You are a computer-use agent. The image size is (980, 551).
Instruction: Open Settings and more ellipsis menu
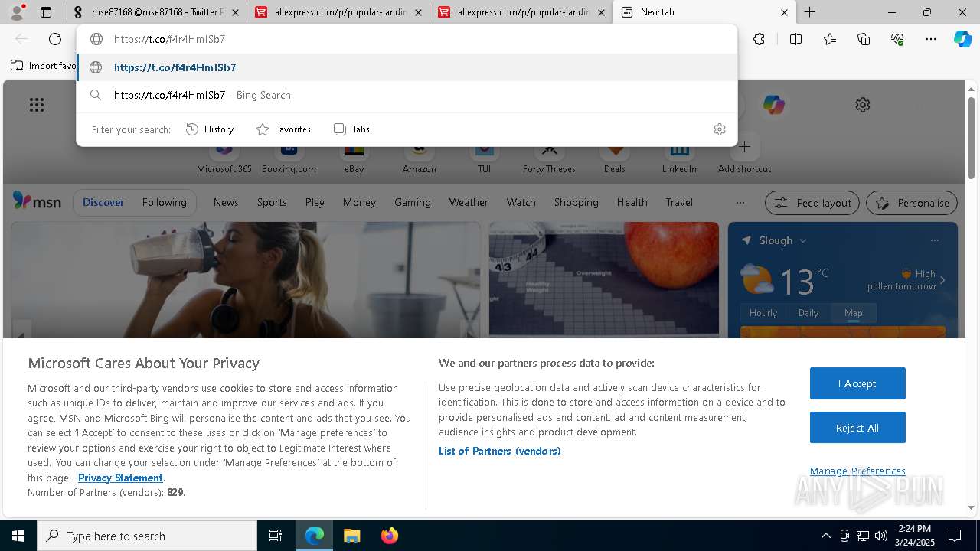pos(931,39)
